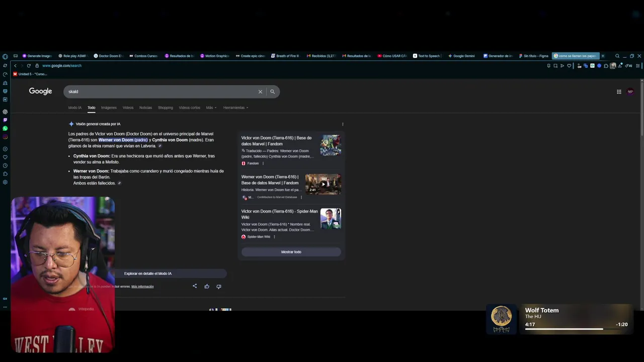The height and width of the screenshot is (362, 644).
Task: Open the AI button in the toolbar
Action: (x=628, y=66)
